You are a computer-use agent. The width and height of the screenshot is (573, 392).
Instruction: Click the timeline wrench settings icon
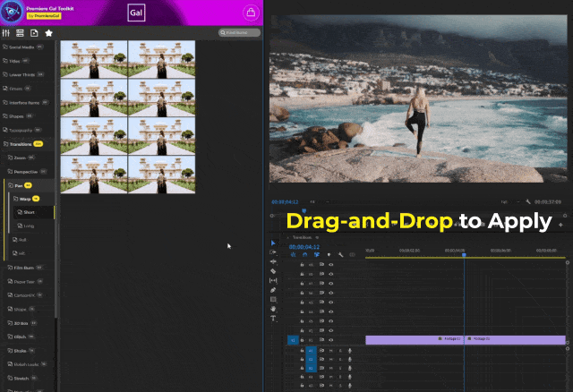(x=341, y=254)
